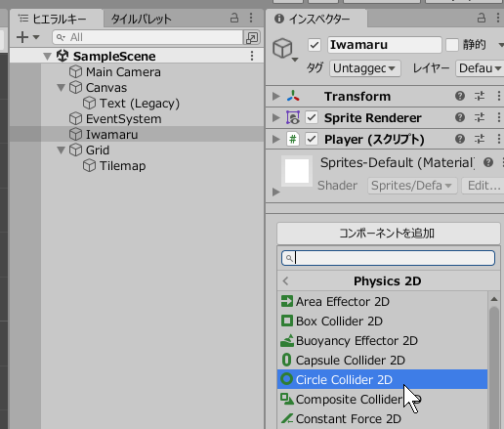
Task: Select Text (Legacy) object
Action: click(x=140, y=104)
